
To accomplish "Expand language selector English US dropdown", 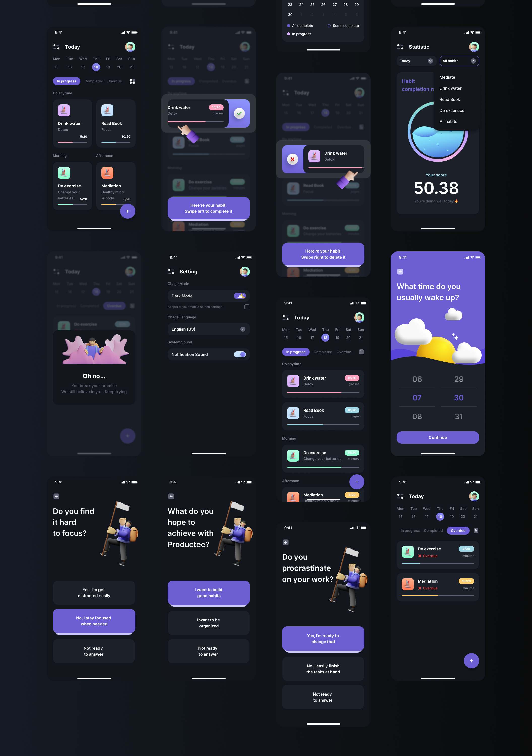I will [242, 329].
